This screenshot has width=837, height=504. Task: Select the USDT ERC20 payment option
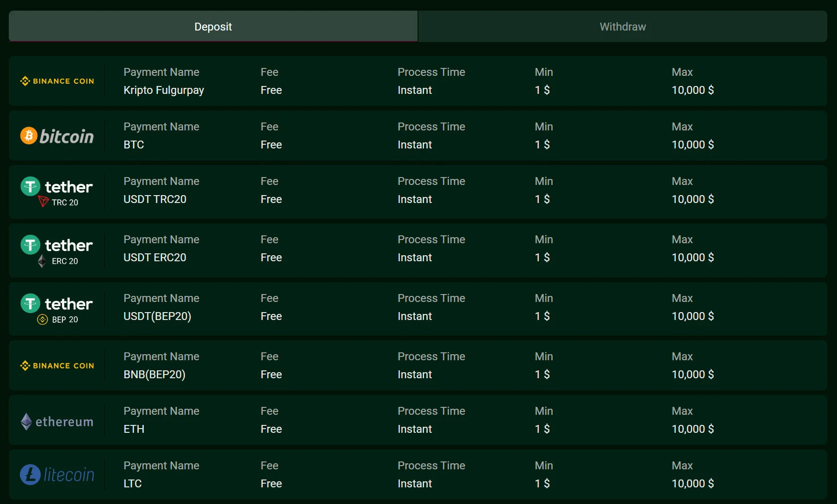(x=155, y=258)
